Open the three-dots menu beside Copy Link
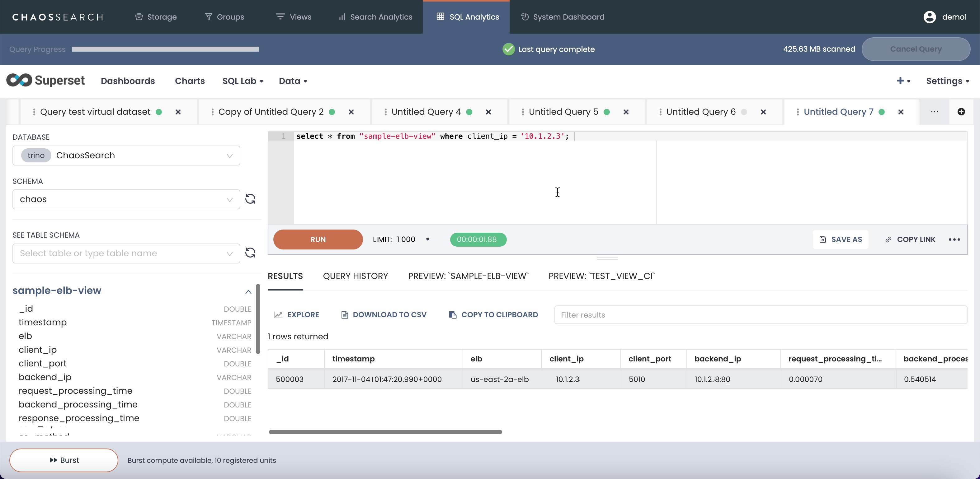The width and height of the screenshot is (980, 479). click(954, 240)
